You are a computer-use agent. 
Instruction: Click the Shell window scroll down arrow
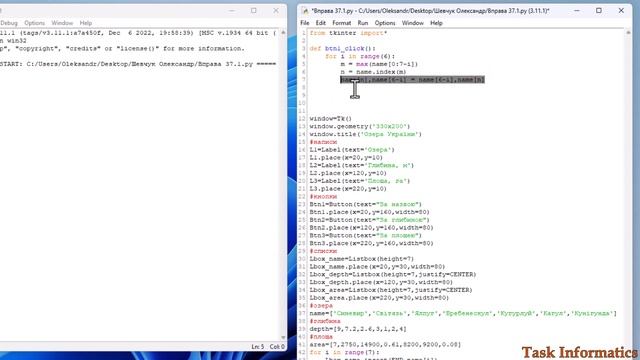[x=283, y=338]
